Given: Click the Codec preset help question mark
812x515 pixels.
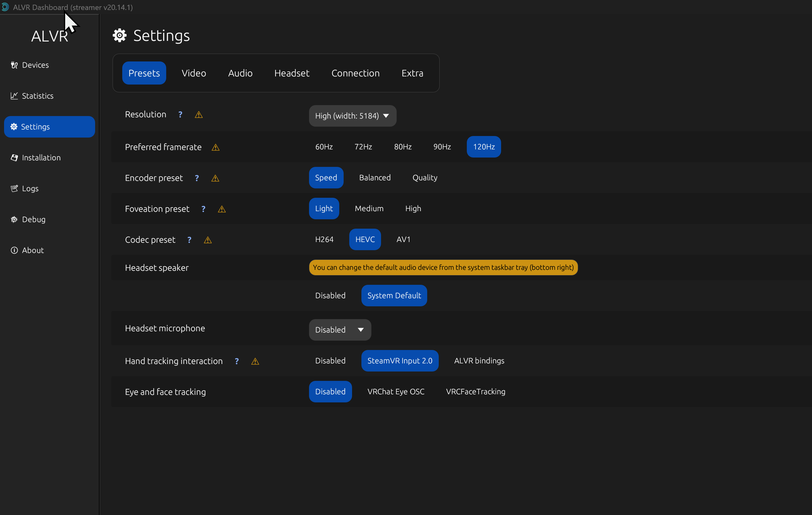Looking at the screenshot, I should 190,240.
